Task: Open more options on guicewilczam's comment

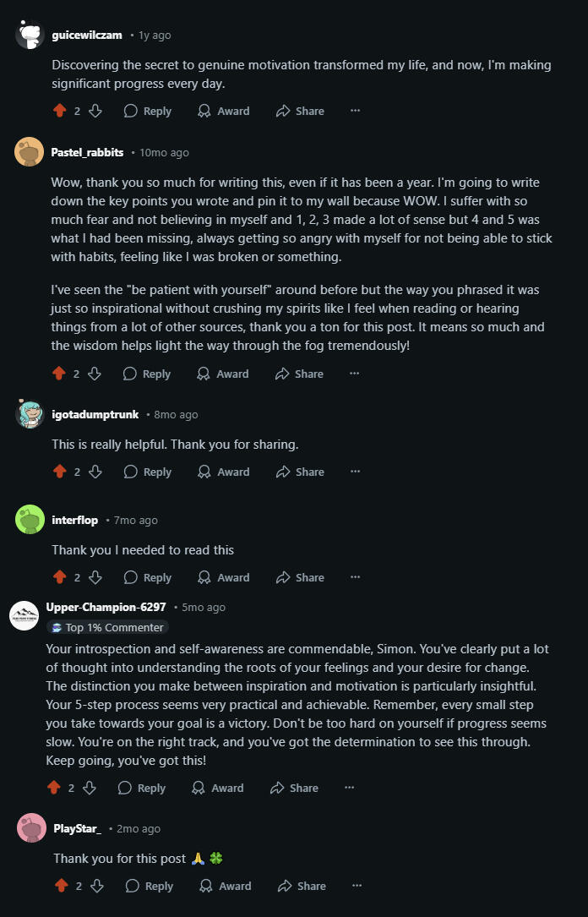Action: pos(355,111)
